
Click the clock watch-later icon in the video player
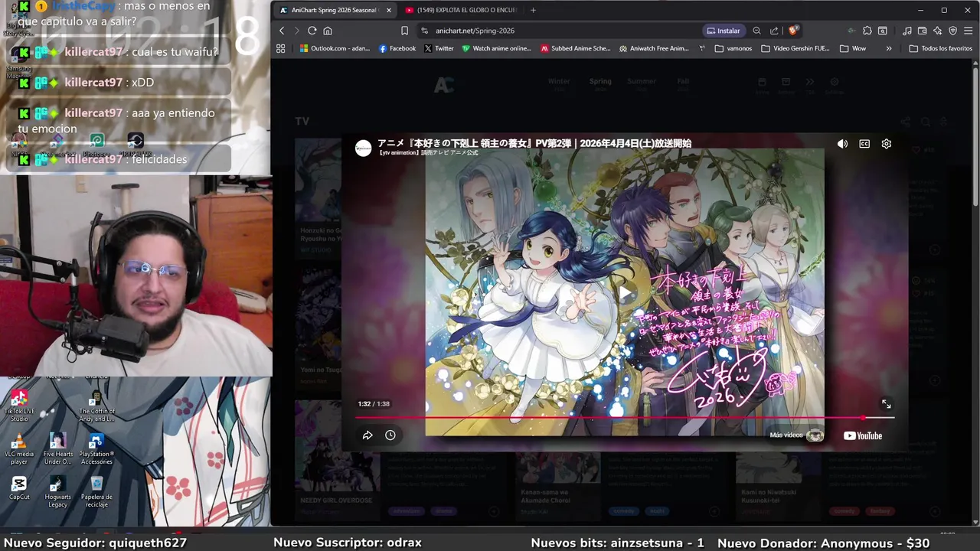(x=390, y=435)
